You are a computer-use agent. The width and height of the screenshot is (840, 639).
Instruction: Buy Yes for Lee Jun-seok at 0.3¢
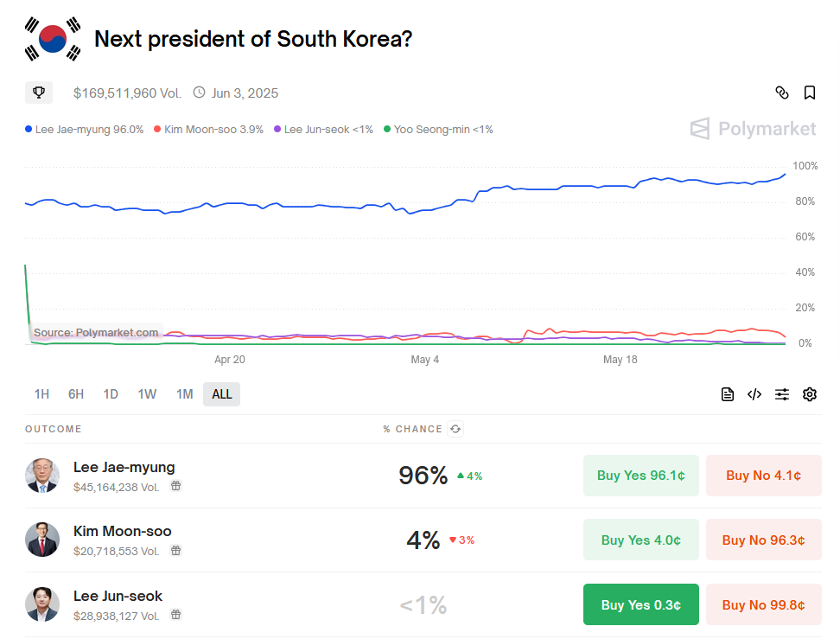tap(641, 604)
